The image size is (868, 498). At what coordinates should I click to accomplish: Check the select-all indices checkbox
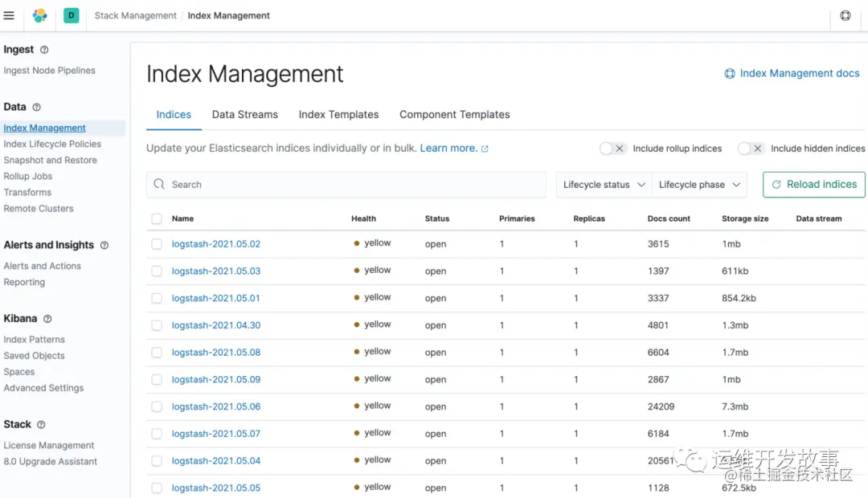point(157,218)
